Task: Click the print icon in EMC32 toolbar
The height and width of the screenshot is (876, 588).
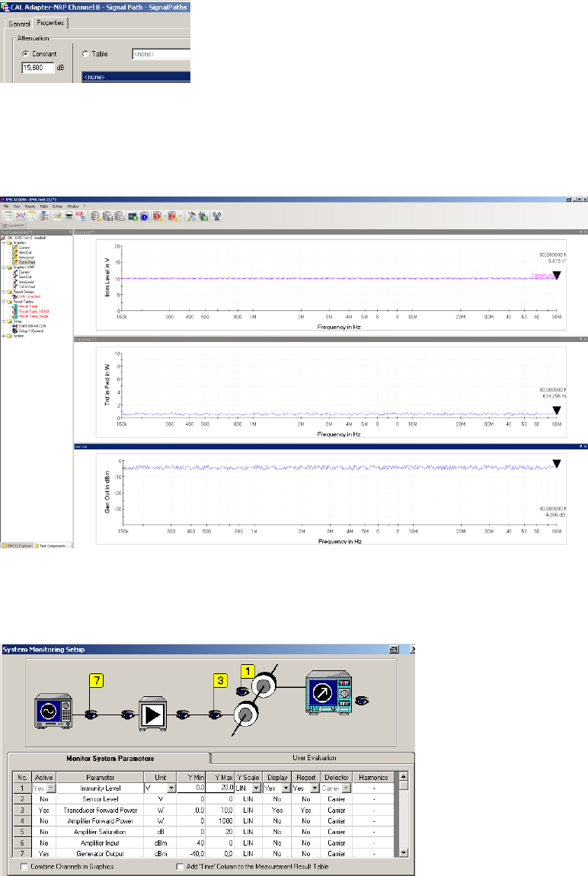Action: pos(69,216)
